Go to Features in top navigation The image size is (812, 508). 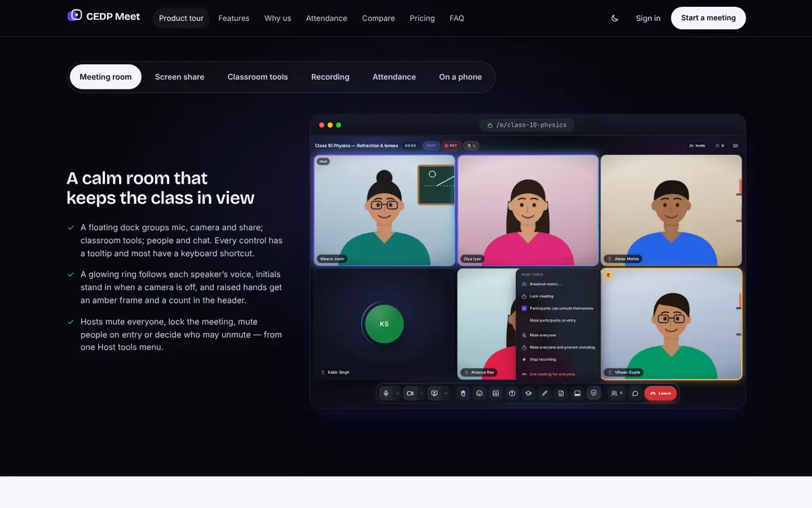(x=234, y=18)
